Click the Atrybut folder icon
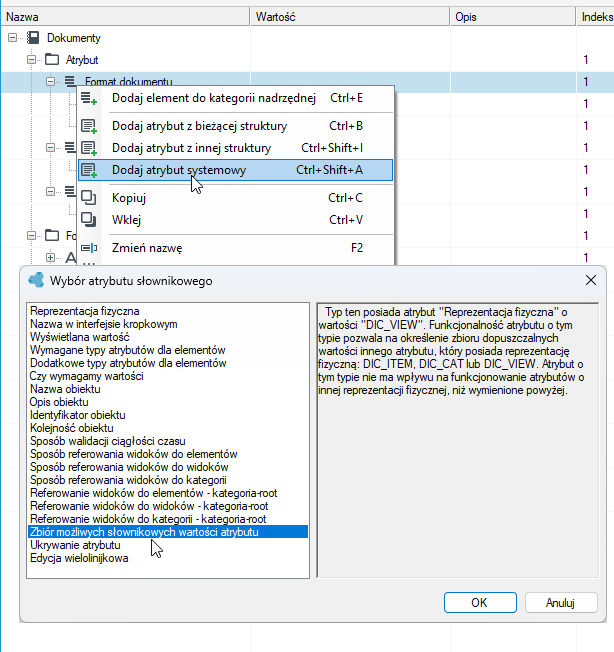The image size is (614, 652). click(x=52, y=59)
